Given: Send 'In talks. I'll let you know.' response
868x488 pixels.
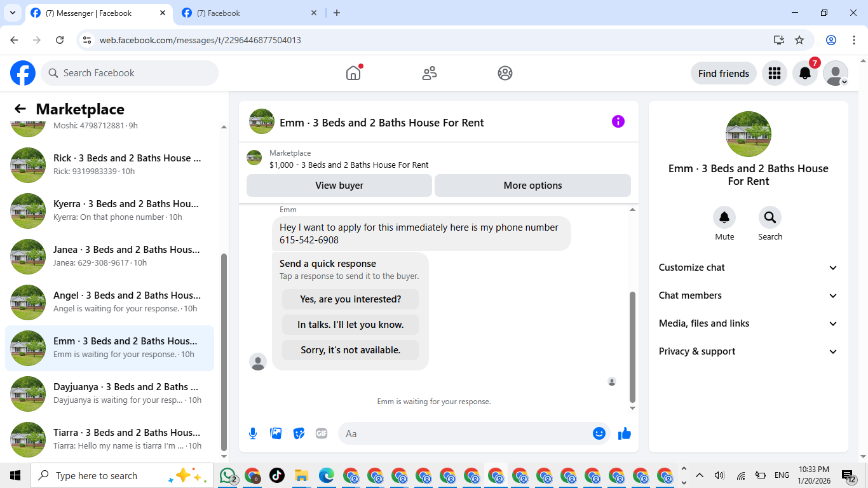Looking at the screenshot, I should (x=351, y=324).
